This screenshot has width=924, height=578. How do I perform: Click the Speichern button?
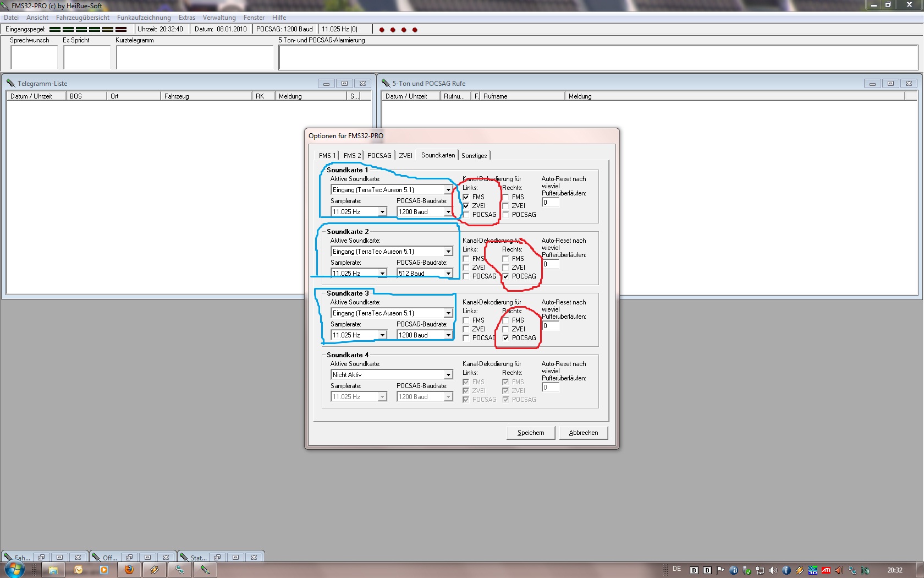click(x=530, y=433)
